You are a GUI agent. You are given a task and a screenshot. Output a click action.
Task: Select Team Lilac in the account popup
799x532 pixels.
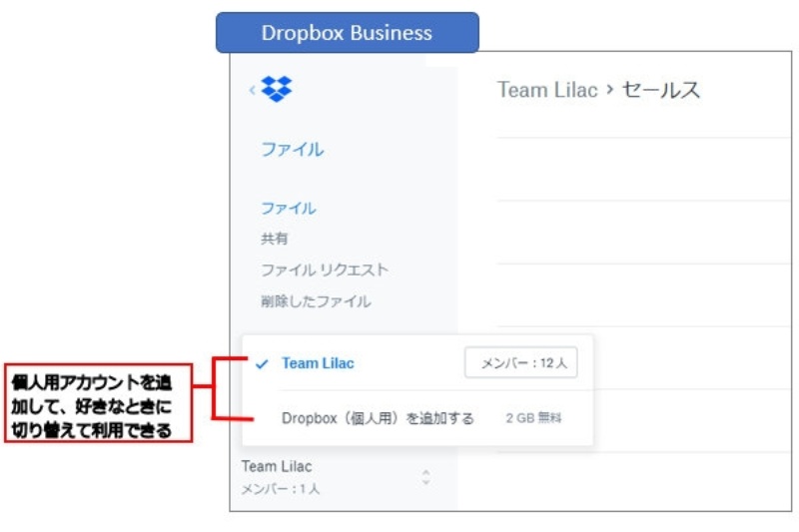pyautogui.click(x=318, y=363)
